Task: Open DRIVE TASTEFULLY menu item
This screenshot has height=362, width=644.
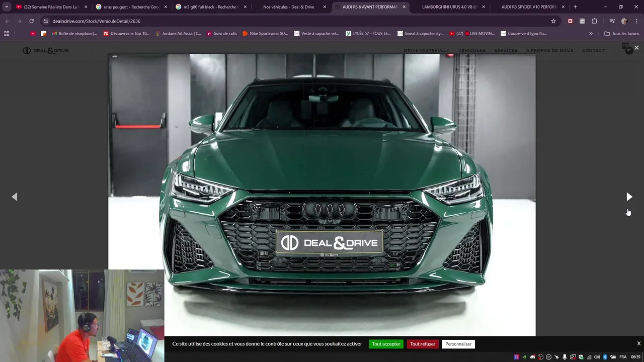Action: (427, 50)
